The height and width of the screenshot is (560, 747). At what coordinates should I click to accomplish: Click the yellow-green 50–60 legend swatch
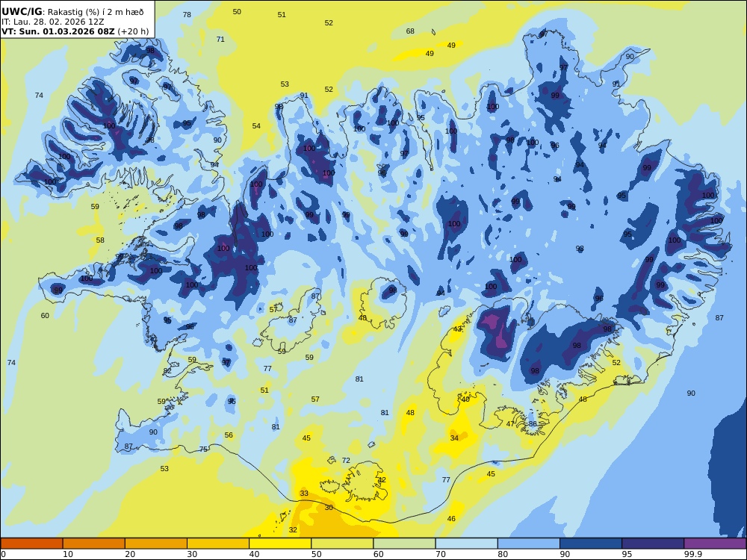[x=342, y=544]
